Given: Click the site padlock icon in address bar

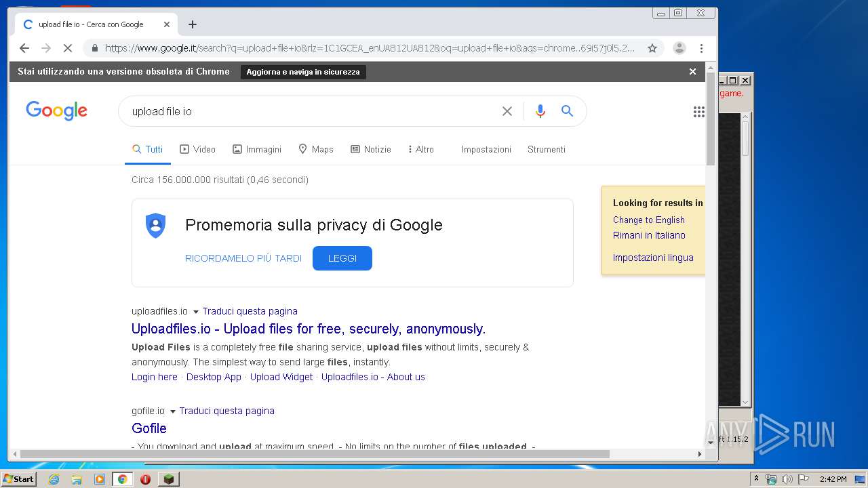Looking at the screenshot, I should [x=94, y=48].
